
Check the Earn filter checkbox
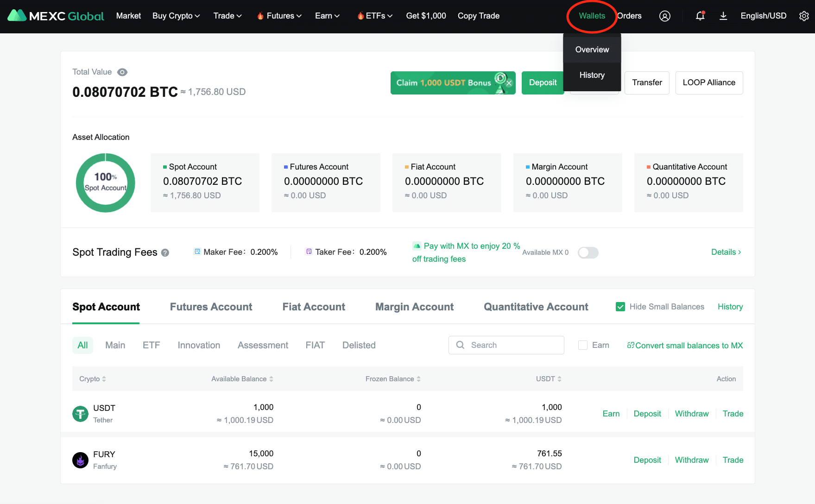pos(583,345)
